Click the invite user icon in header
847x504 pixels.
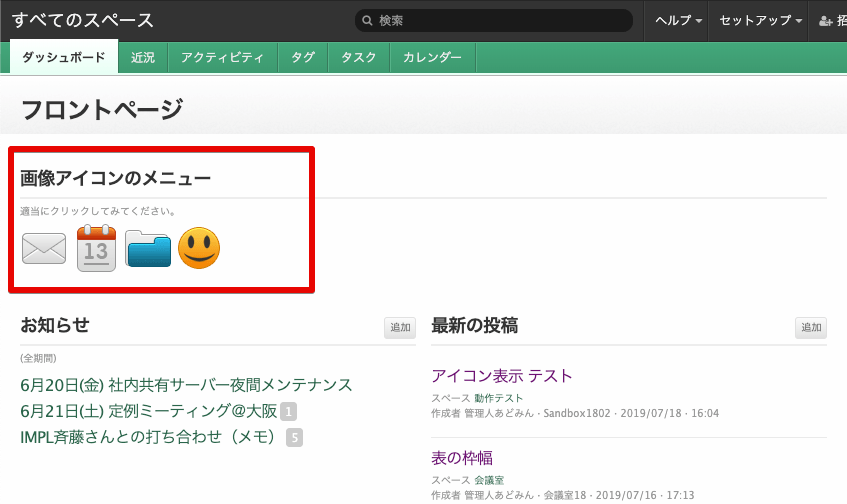(825, 21)
